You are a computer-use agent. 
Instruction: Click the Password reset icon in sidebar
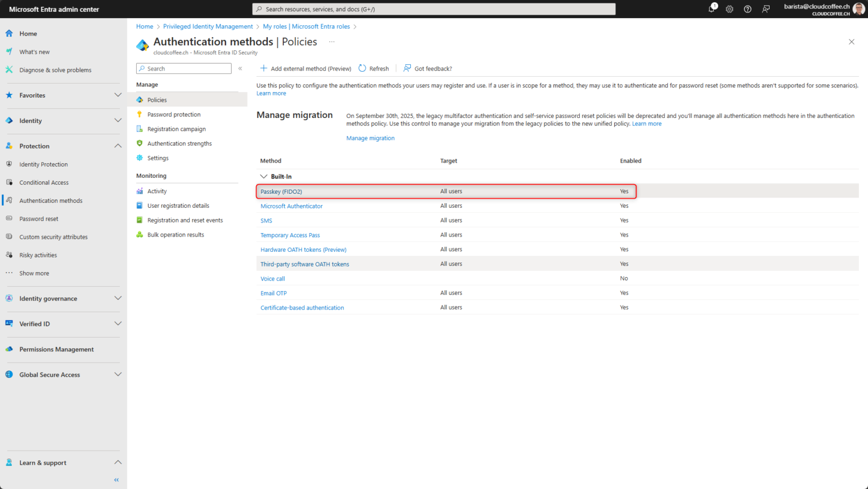click(9, 219)
